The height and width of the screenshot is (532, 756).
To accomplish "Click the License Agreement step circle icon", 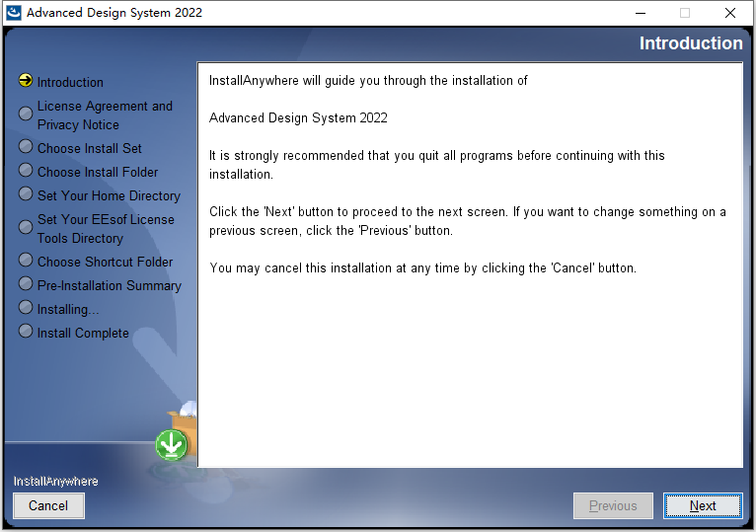I will (x=26, y=114).
